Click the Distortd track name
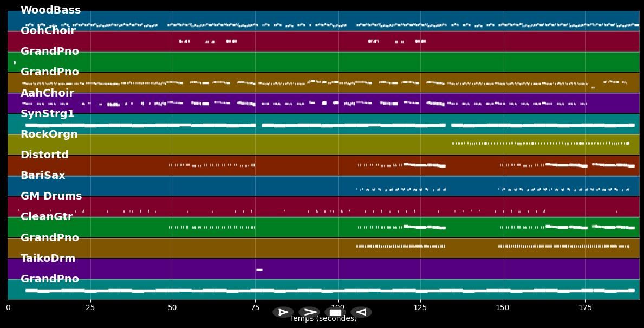This screenshot has height=328, width=644. coord(44,155)
